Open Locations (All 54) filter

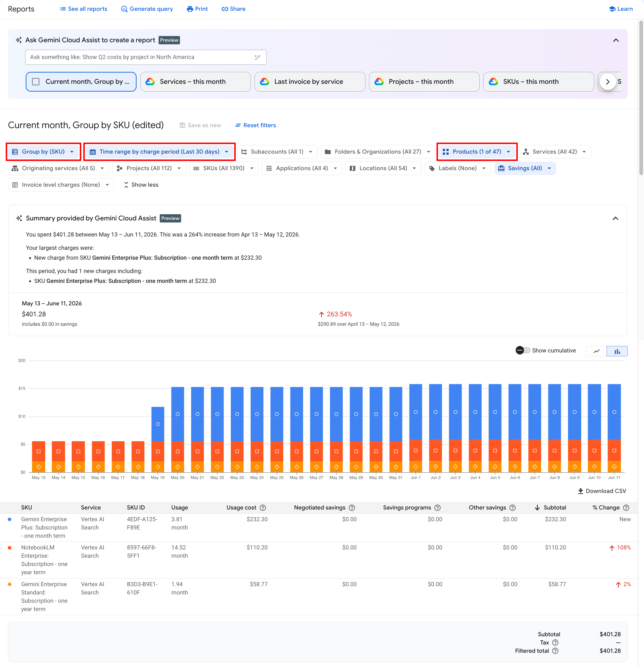click(x=383, y=168)
